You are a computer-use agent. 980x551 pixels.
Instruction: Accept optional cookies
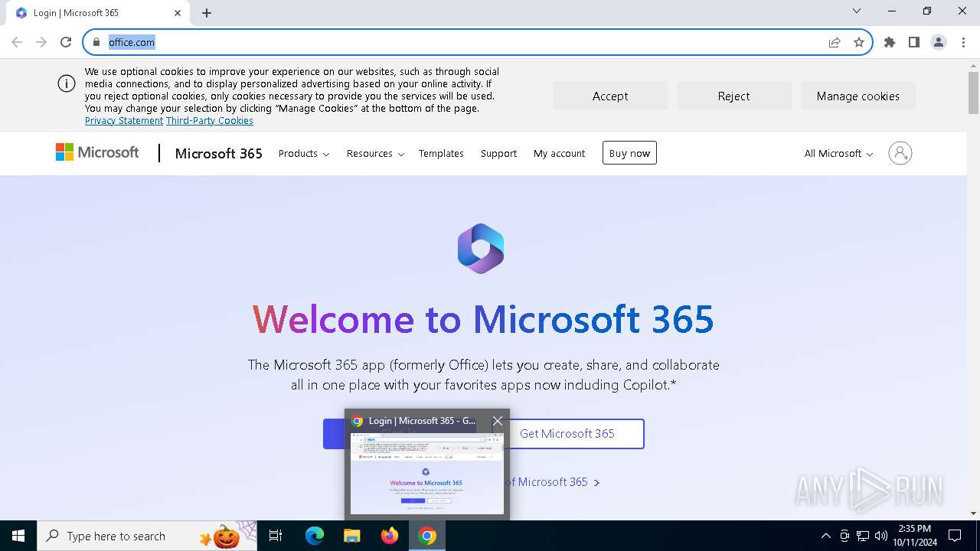click(x=610, y=96)
